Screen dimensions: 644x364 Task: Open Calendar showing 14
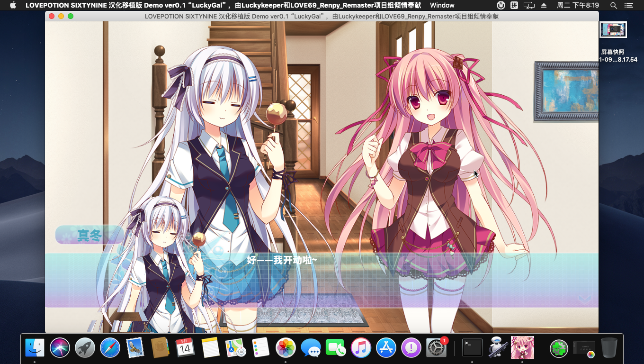[185, 348]
